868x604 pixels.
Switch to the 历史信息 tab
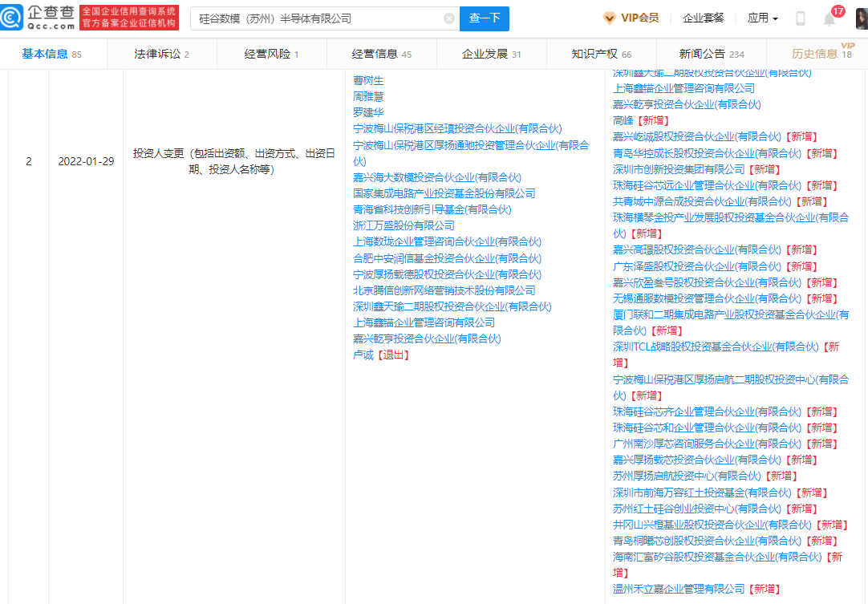[821, 54]
